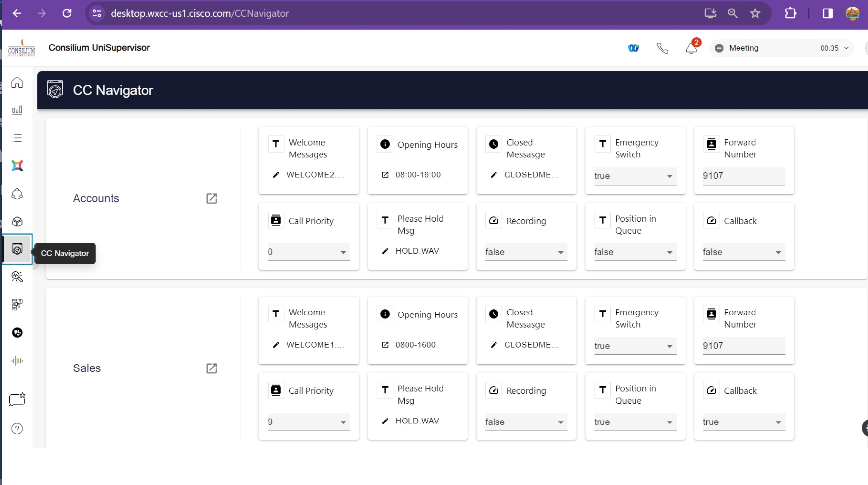Screen dimensions: 868x485
Task: Edit Accounts WELCOME2 welcome message pencil
Action: (276, 175)
